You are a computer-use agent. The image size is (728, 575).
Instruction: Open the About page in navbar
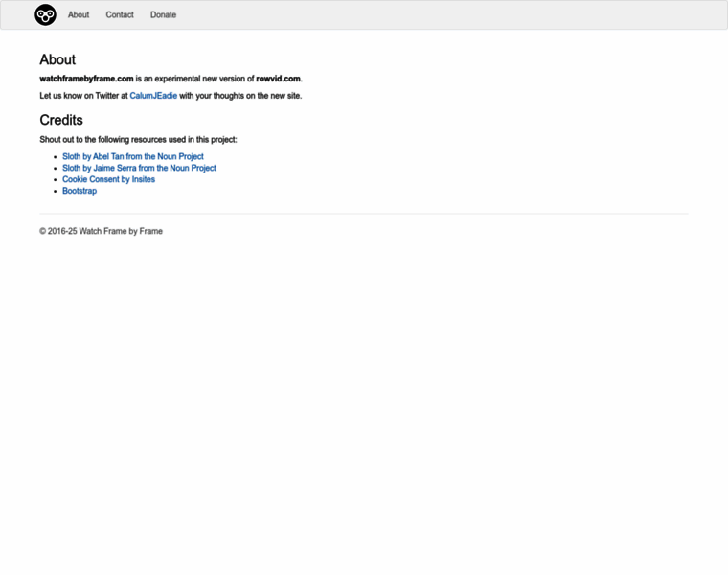tap(79, 15)
